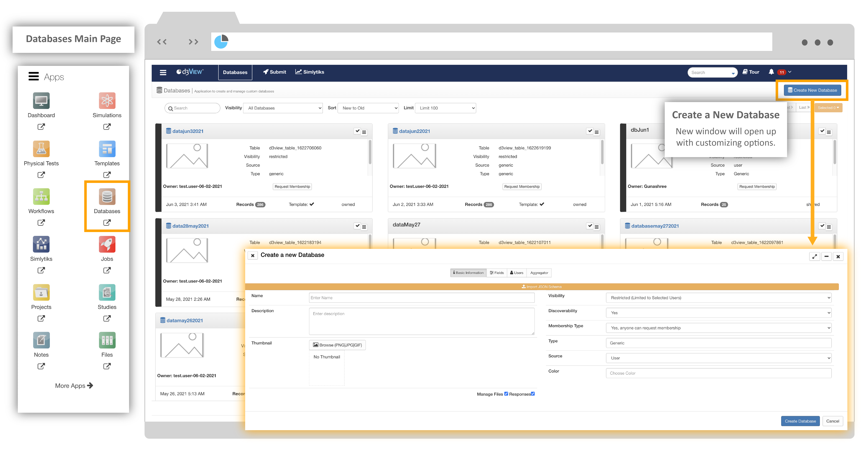This screenshot has width=868, height=456.
Task: Expand the notifications count dropdown arrow
Action: (790, 72)
